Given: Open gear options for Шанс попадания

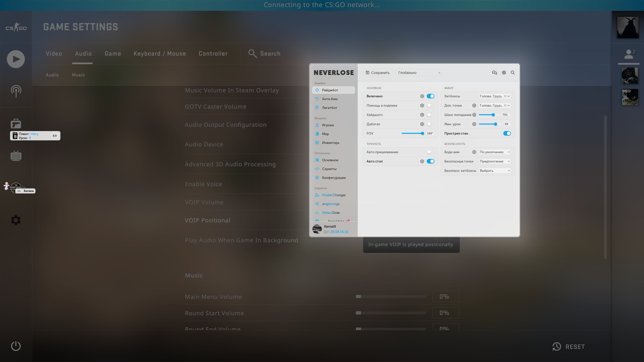Looking at the screenshot, I should coord(474,115).
